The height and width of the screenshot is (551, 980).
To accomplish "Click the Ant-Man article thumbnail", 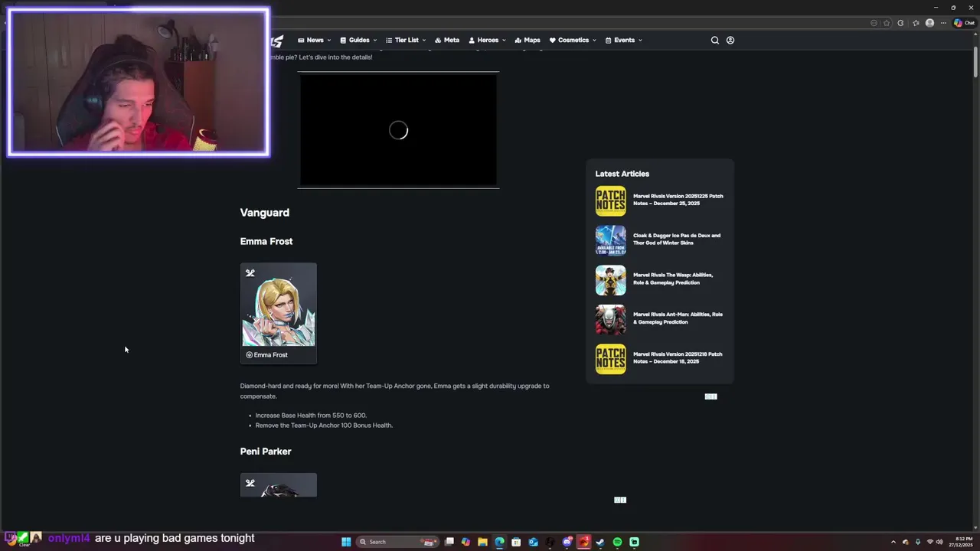I will (611, 320).
